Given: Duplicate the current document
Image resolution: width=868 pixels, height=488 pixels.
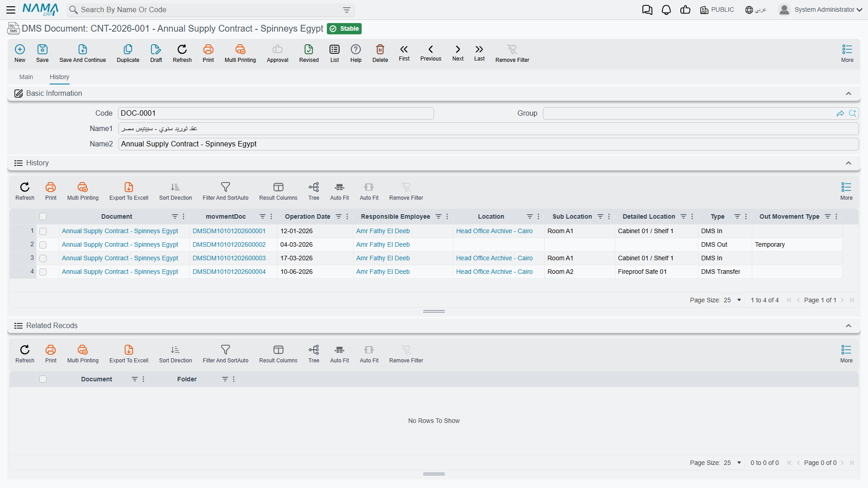Looking at the screenshot, I should [x=128, y=53].
